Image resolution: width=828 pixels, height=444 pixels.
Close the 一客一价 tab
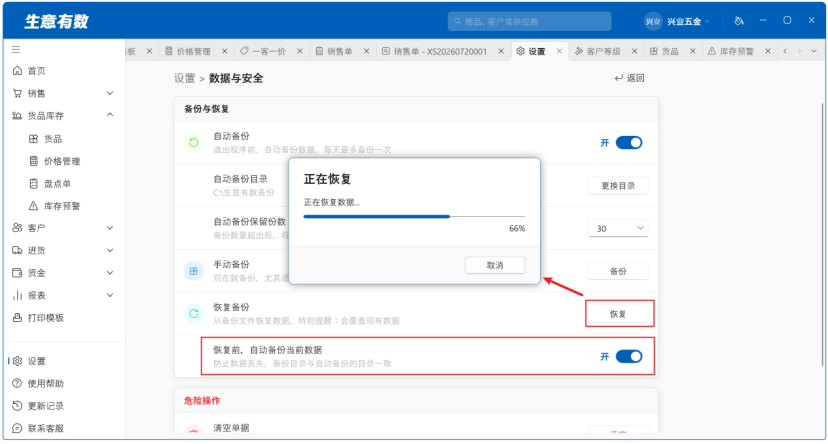[x=299, y=51]
